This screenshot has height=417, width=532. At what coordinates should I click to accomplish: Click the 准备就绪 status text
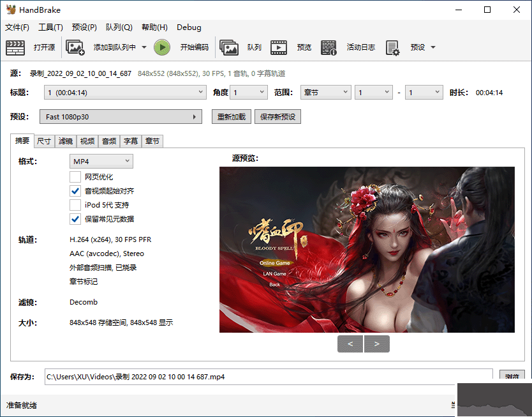(22, 405)
